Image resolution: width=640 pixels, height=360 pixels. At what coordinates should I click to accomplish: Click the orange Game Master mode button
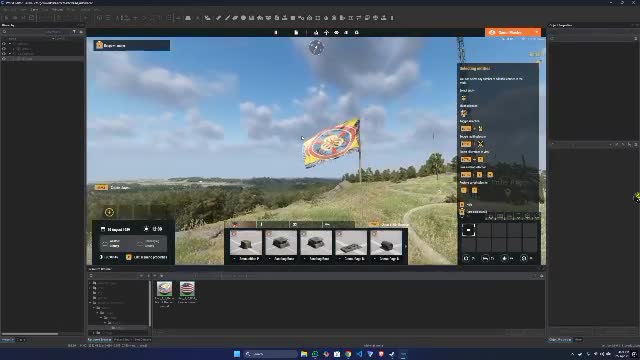coord(513,32)
